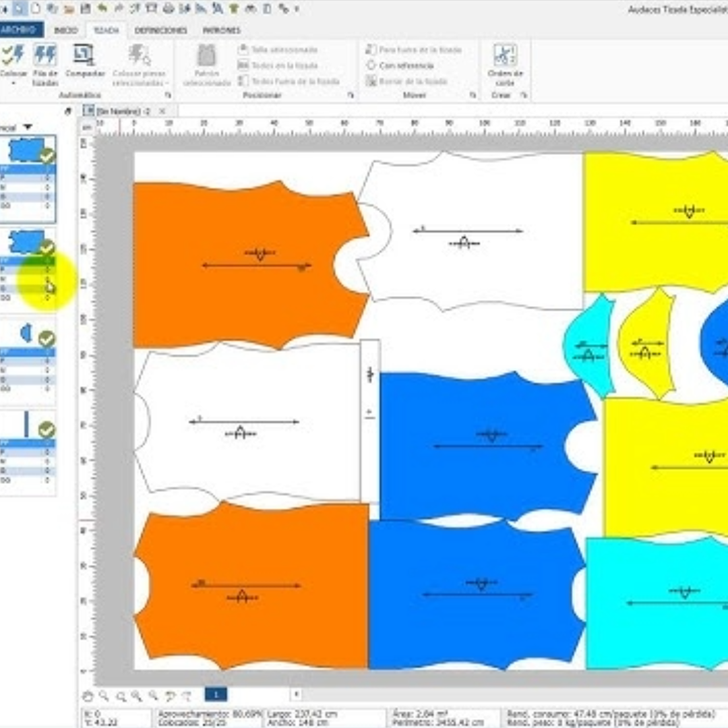
Task: Click the Colocar automatic placement icon
Action: click(x=13, y=55)
